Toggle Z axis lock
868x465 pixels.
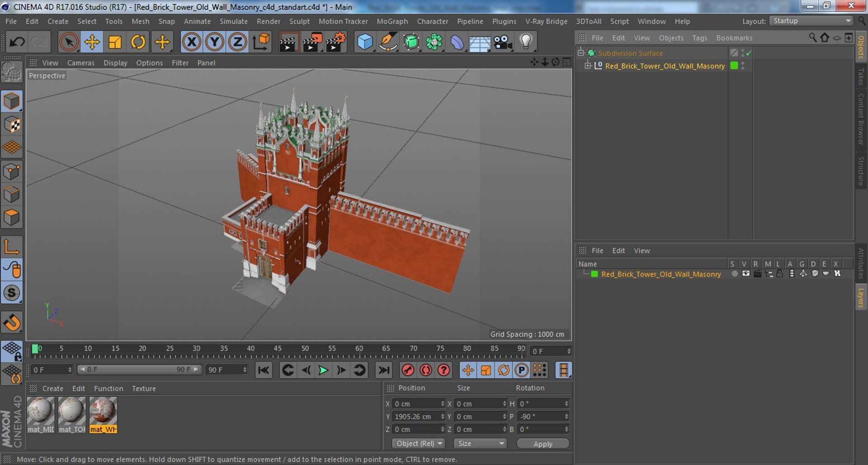[x=237, y=42]
